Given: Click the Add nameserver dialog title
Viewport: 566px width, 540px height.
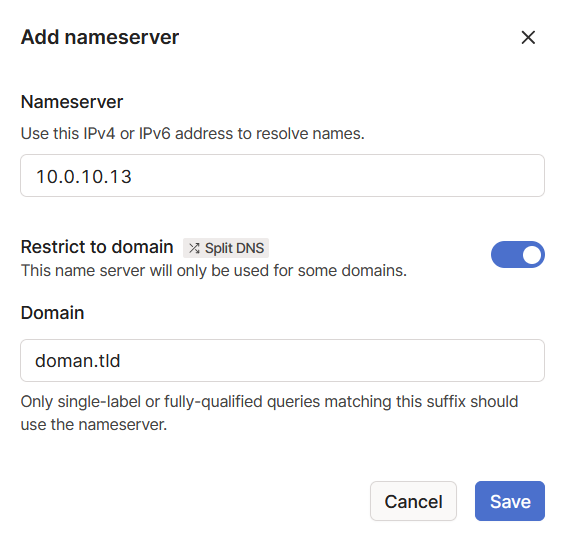Looking at the screenshot, I should click(100, 37).
